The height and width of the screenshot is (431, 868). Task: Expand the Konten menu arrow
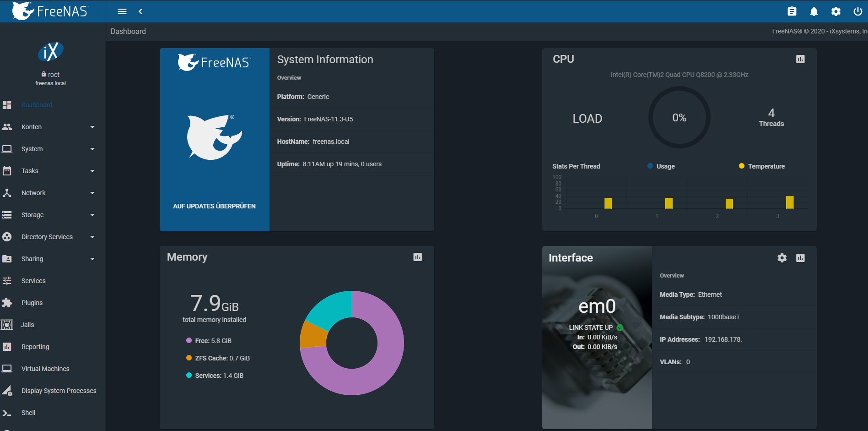click(92, 127)
